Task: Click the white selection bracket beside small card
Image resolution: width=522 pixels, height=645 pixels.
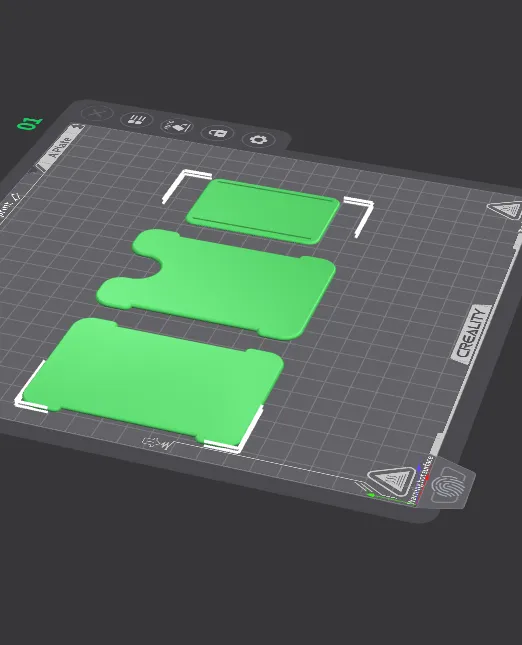Action: [360, 216]
